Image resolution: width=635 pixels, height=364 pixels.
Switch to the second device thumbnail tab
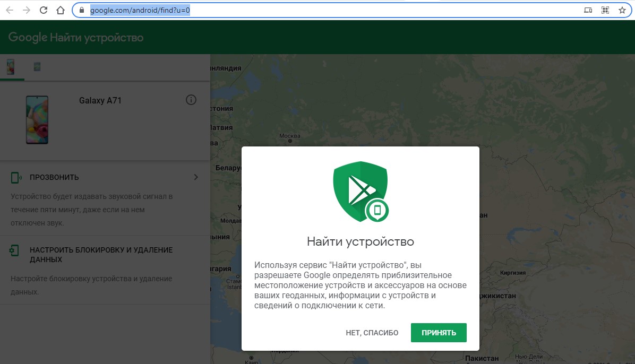point(37,67)
